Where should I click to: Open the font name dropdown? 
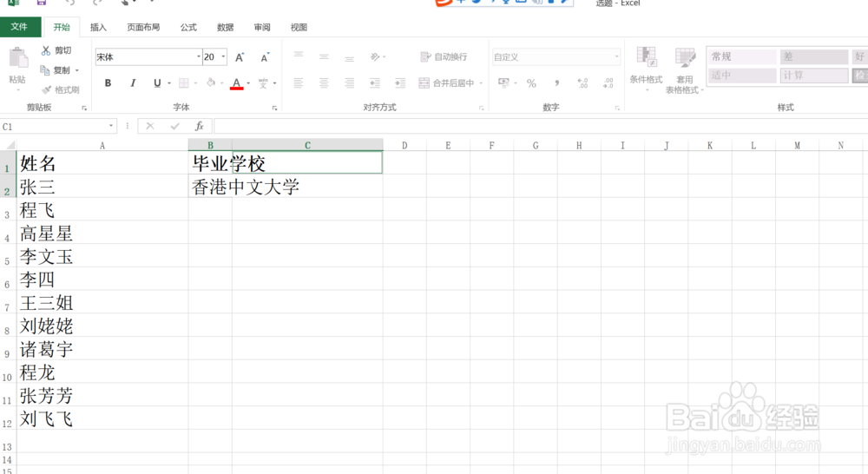point(199,56)
